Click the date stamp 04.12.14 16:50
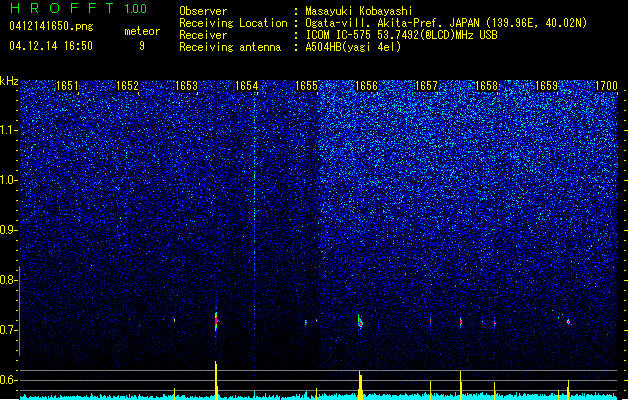Screen dimensions: 629x400 pyautogui.click(x=51, y=46)
